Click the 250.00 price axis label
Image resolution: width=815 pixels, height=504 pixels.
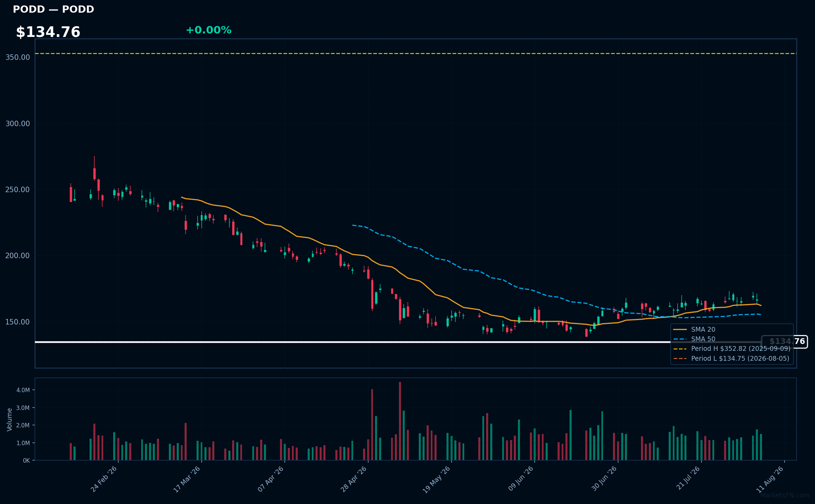(18, 189)
